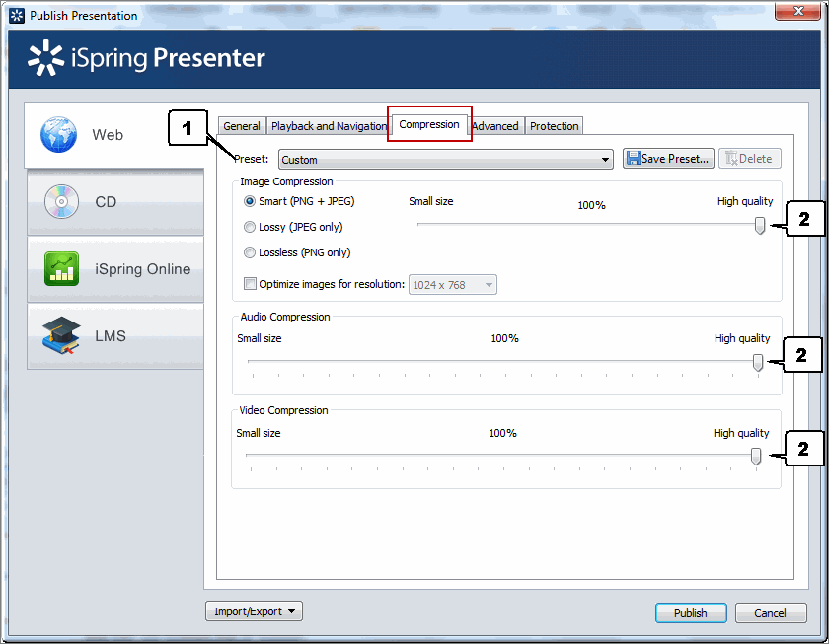
Task: Open the iSpring Online chart icon
Action: point(61,269)
